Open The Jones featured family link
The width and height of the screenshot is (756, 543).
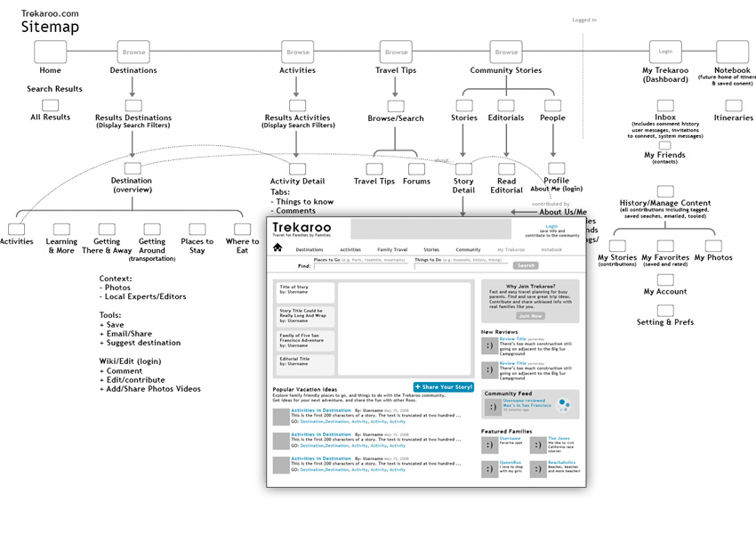pos(559,438)
